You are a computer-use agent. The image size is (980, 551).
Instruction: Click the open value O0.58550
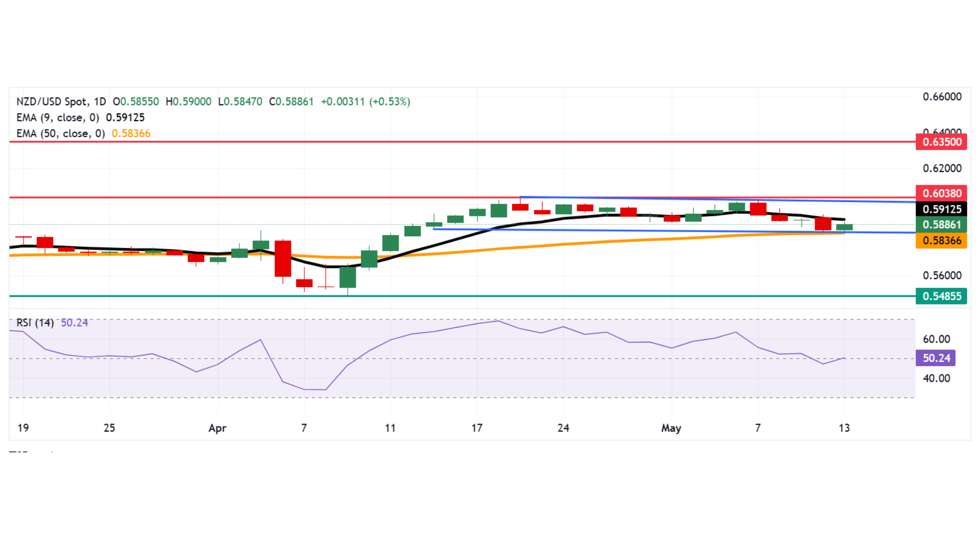[136, 102]
